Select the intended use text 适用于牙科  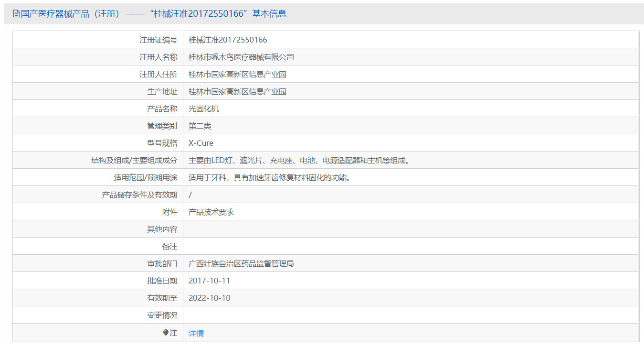(271, 177)
